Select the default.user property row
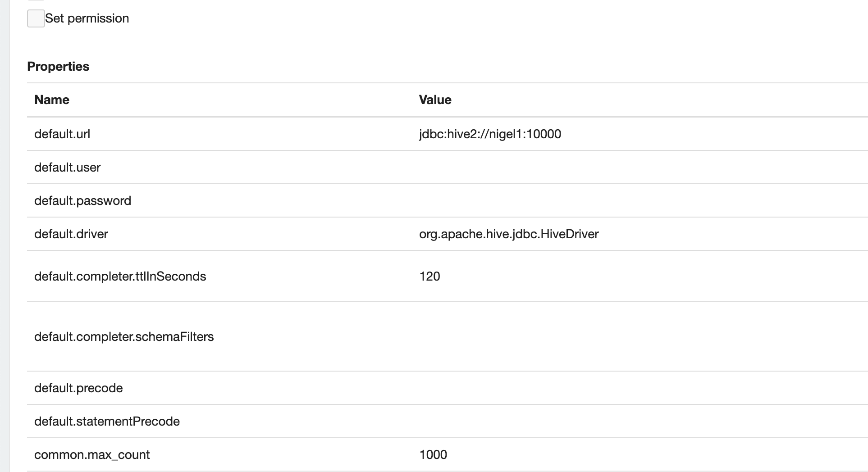 click(x=448, y=167)
